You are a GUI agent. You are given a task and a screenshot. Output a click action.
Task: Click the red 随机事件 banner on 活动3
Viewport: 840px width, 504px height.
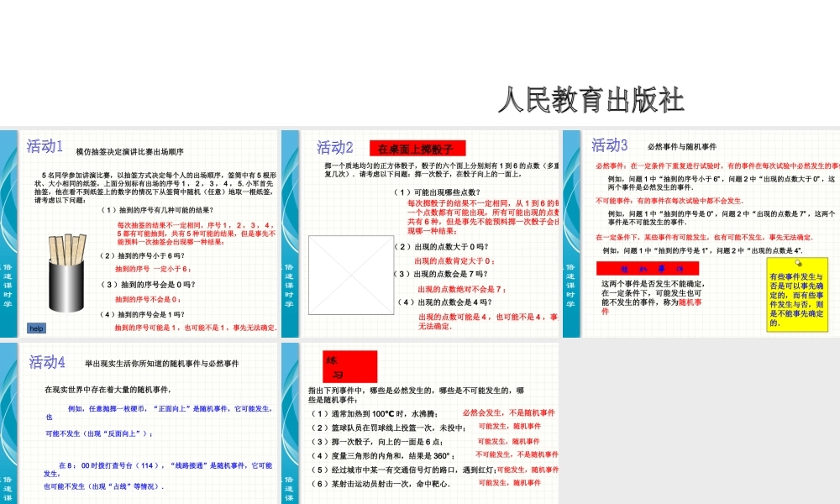647,270
